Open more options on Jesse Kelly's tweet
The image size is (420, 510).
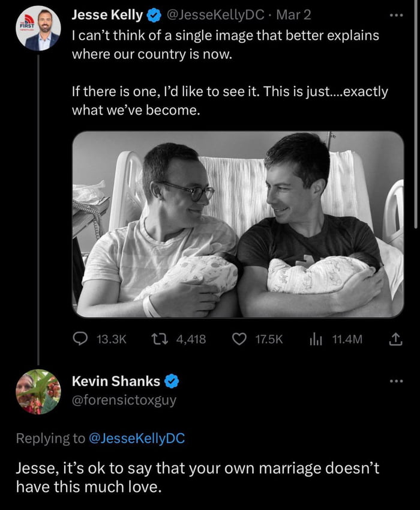tap(395, 14)
